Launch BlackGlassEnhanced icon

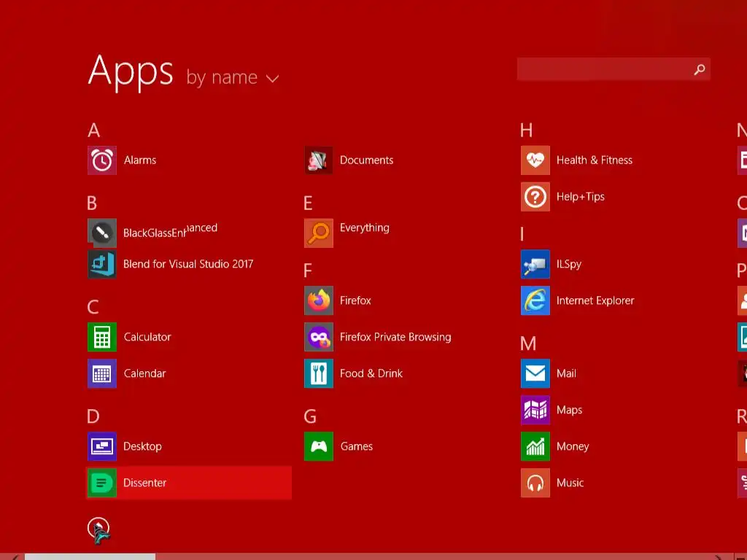(x=102, y=233)
